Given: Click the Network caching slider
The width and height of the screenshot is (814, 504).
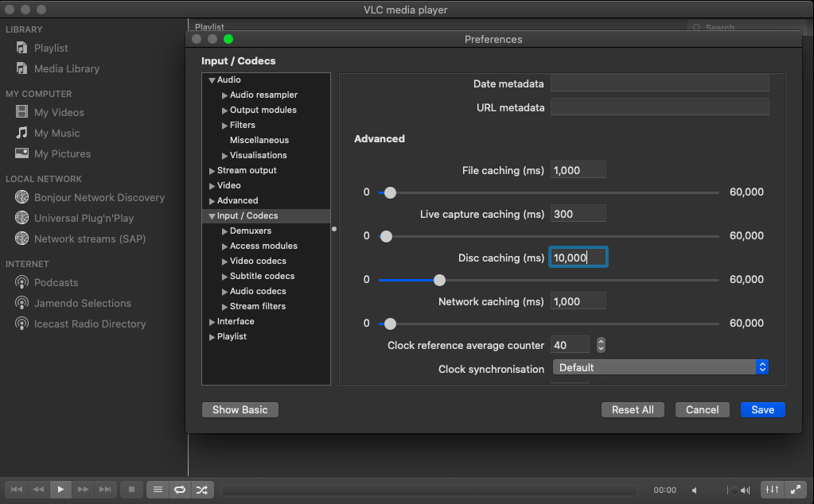Looking at the screenshot, I should click(549, 324).
